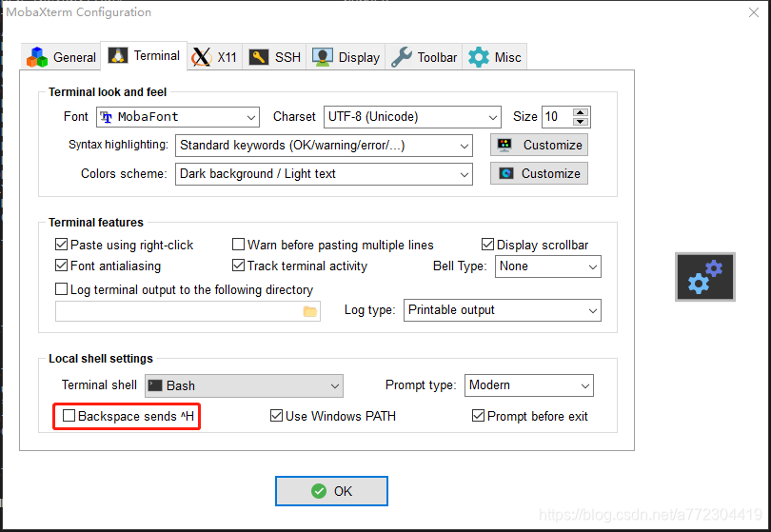Screen dimensions: 771x532
Task: Open the Font dropdown
Action: [x=178, y=117]
